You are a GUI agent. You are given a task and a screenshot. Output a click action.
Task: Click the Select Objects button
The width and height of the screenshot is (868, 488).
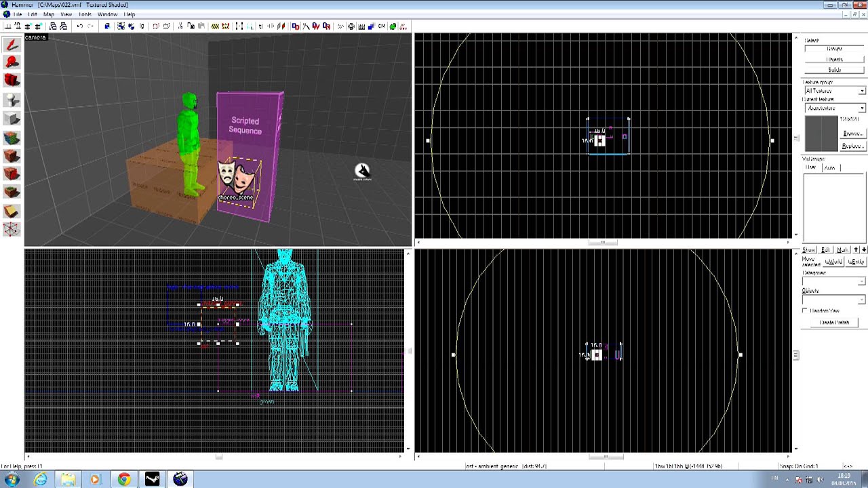(x=835, y=60)
